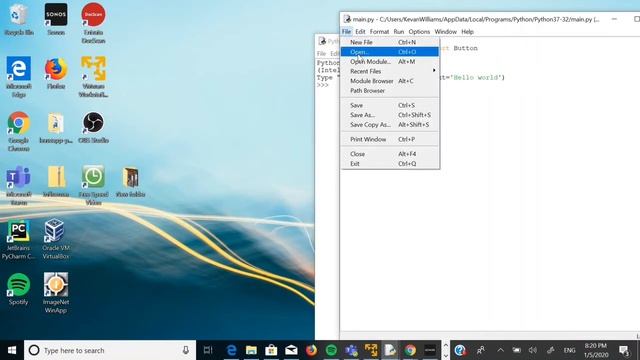Open the Windows Start menu

click(12, 350)
